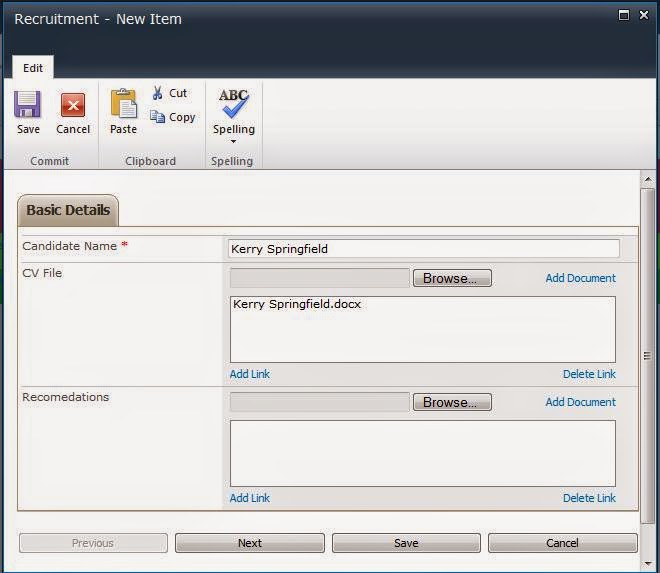660x573 pixels.
Task: Click the bottom Cancel button
Action: pos(562,543)
